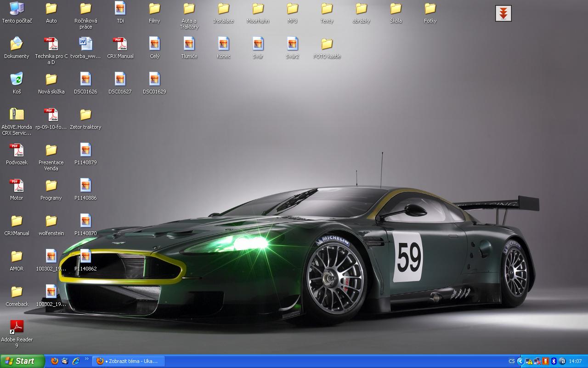Select the Moorhuhn folder

click(x=258, y=9)
